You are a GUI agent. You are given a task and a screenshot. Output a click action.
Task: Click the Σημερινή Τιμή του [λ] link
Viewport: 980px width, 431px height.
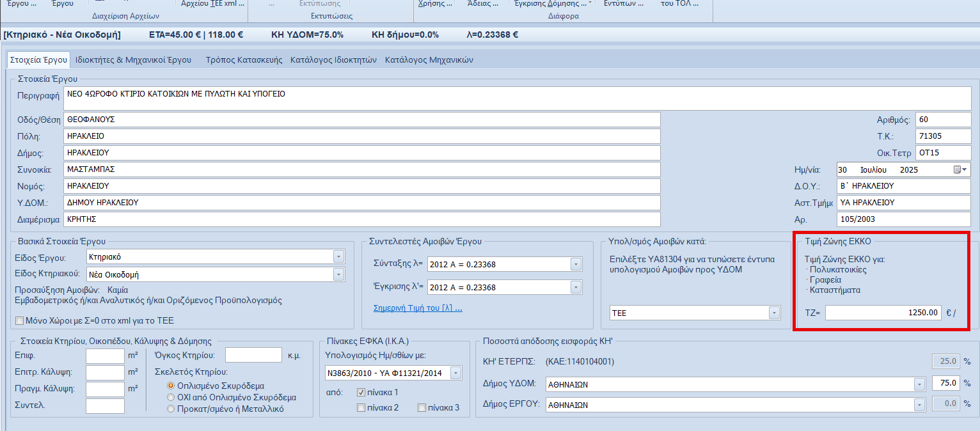coord(417,308)
